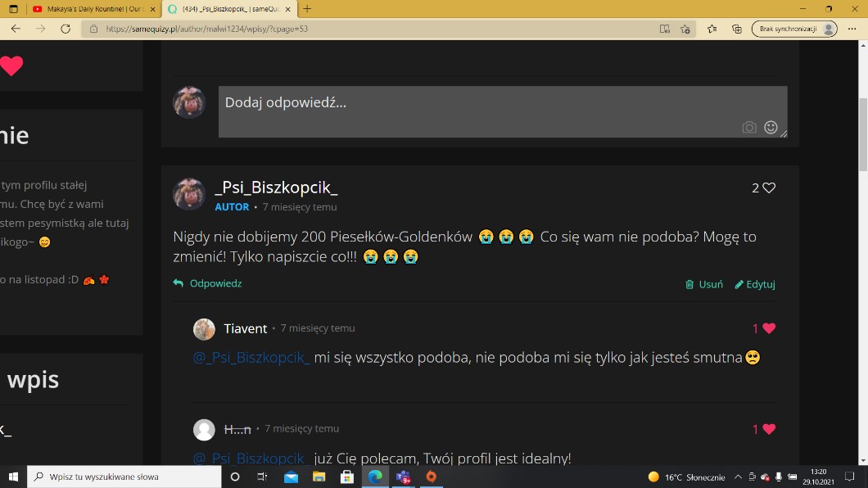Click the camera icon in reply box
Image resolution: width=868 pixels, height=488 pixels.
(x=748, y=127)
